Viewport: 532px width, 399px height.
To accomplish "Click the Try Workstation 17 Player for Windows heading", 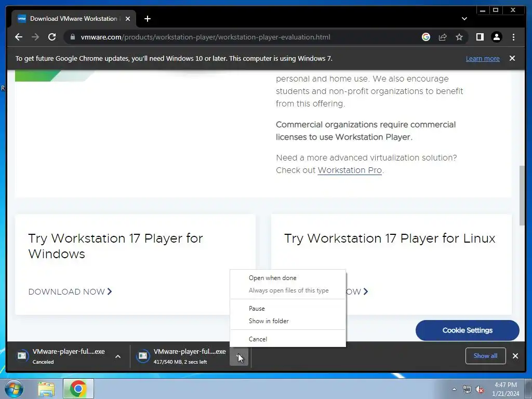I will tap(115, 246).
